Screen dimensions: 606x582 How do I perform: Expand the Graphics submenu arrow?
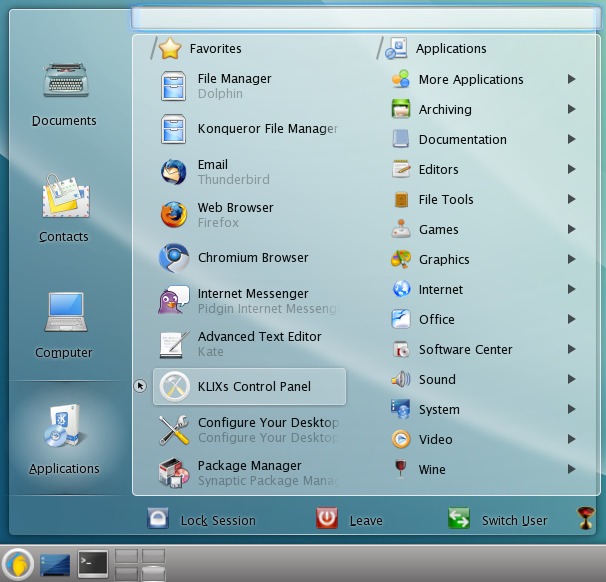[x=571, y=259]
